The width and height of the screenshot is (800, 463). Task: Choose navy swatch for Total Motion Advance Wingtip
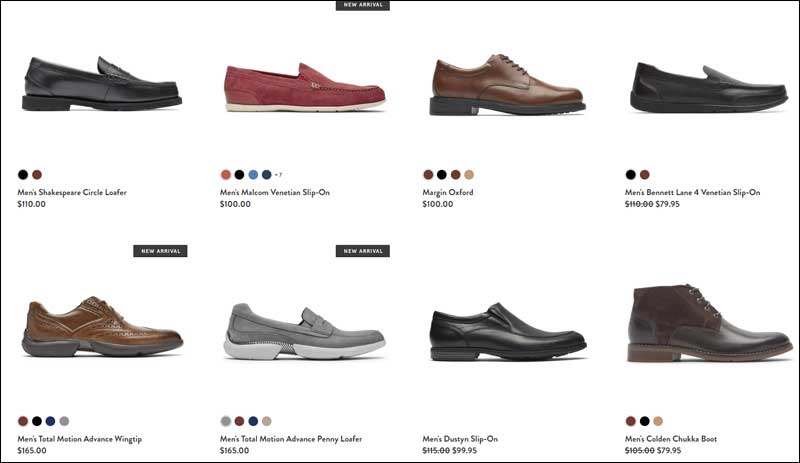[x=50, y=421]
